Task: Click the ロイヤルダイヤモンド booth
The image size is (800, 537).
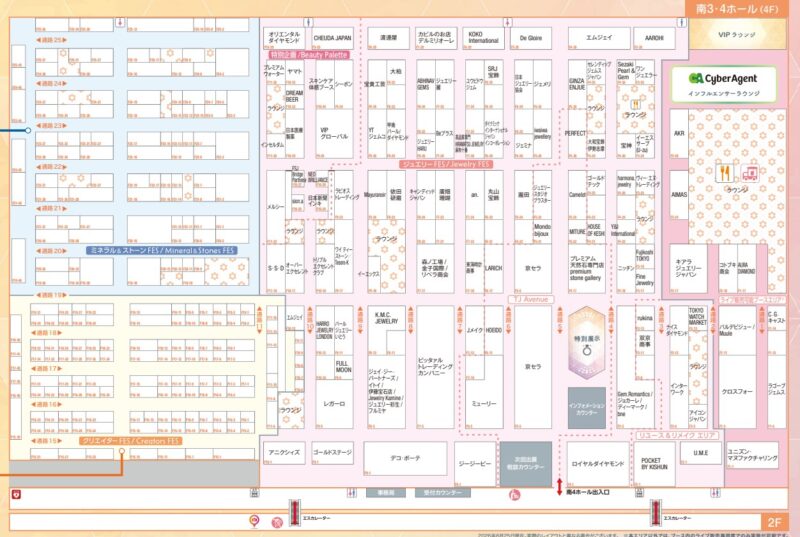Action: point(597,464)
